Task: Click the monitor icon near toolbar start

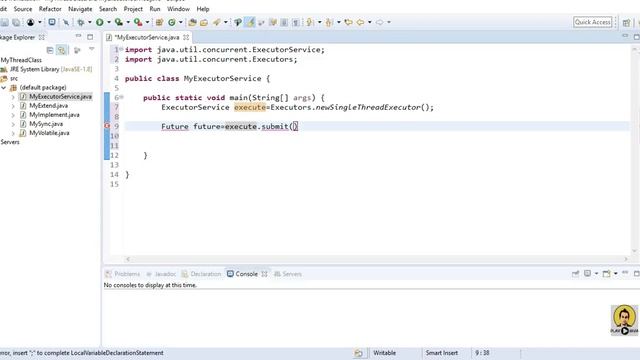Action: (52, 22)
